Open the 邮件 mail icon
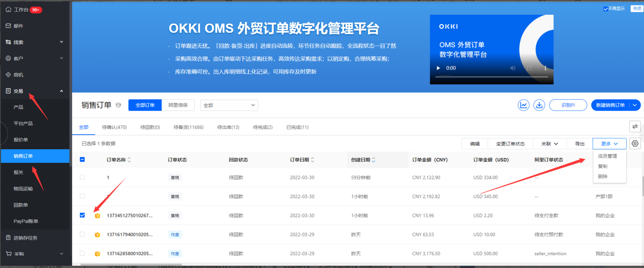644x268 pixels. tap(8, 26)
